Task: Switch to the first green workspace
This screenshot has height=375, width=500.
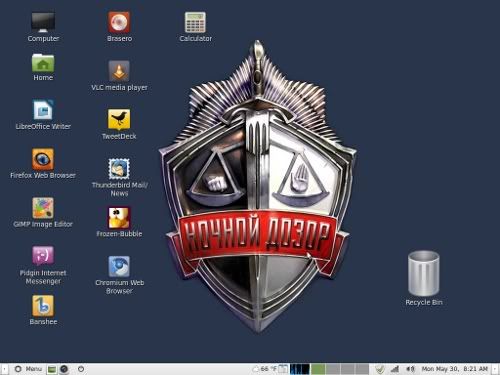Action: (x=318, y=369)
